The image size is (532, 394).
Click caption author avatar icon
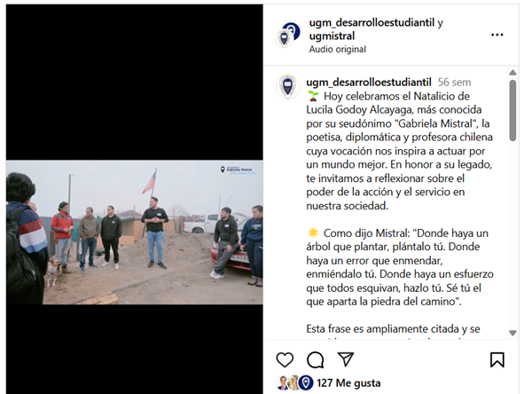pyautogui.click(x=287, y=87)
